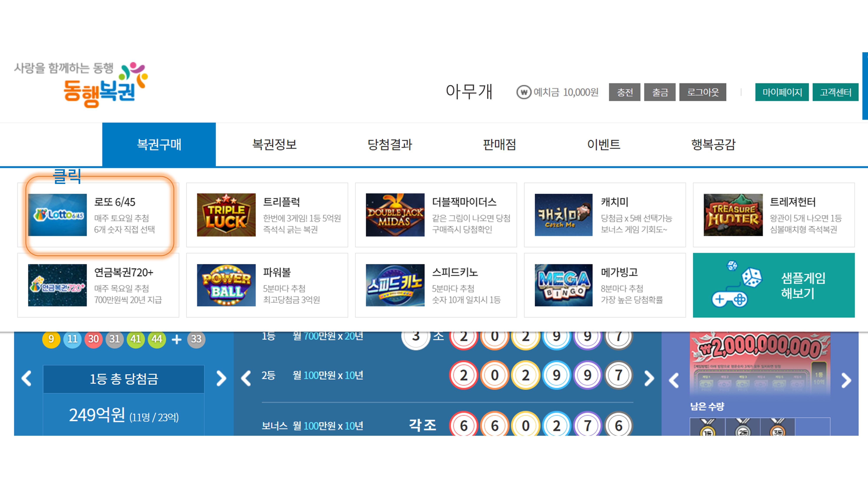Open the 복권구매 menu tab
The image size is (868, 488).
[x=159, y=144]
